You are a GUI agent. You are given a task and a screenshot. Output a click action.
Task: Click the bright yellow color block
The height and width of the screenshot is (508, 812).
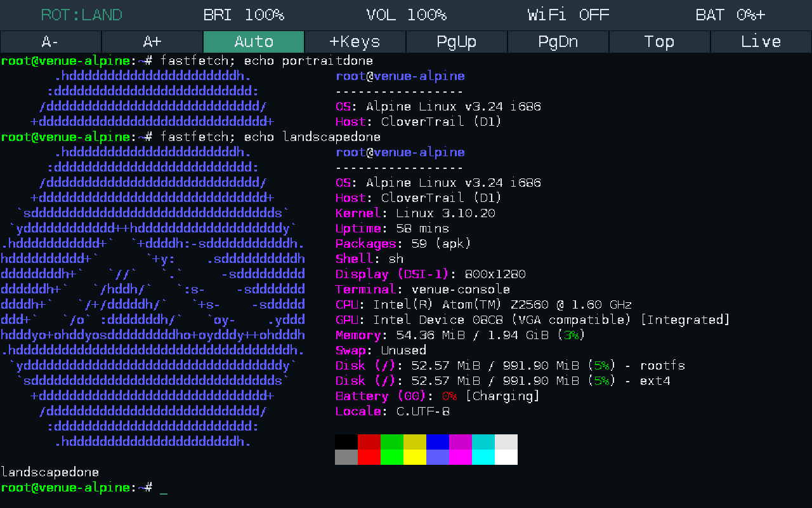click(x=415, y=457)
